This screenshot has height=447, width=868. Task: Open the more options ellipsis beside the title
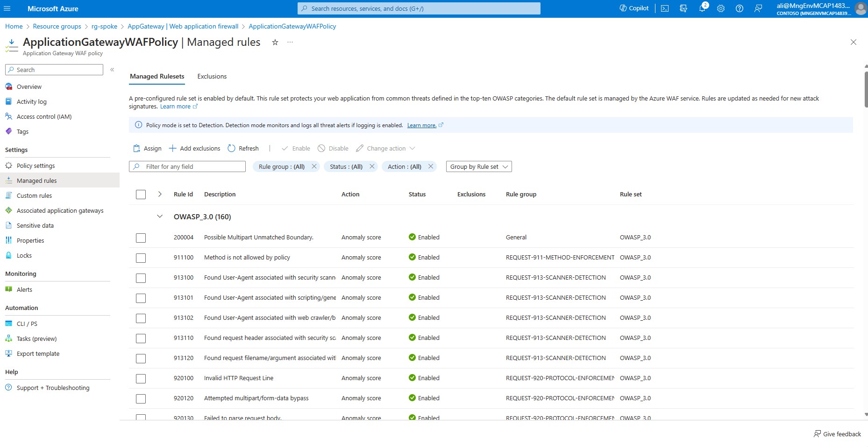coord(290,42)
